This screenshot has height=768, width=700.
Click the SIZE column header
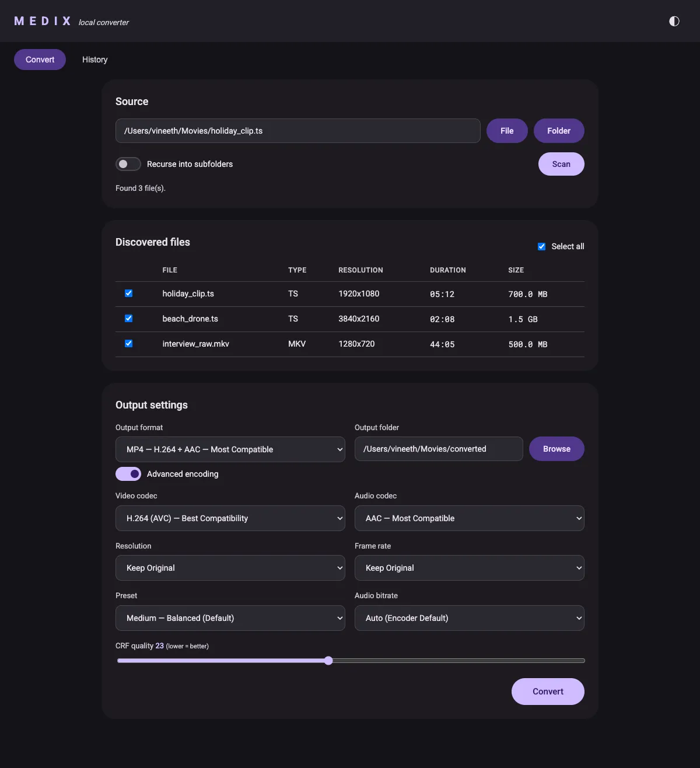(516, 270)
